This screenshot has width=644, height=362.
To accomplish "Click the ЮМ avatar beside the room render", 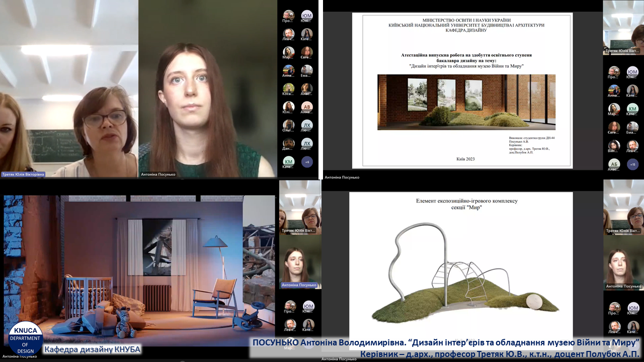I will (x=308, y=306).
